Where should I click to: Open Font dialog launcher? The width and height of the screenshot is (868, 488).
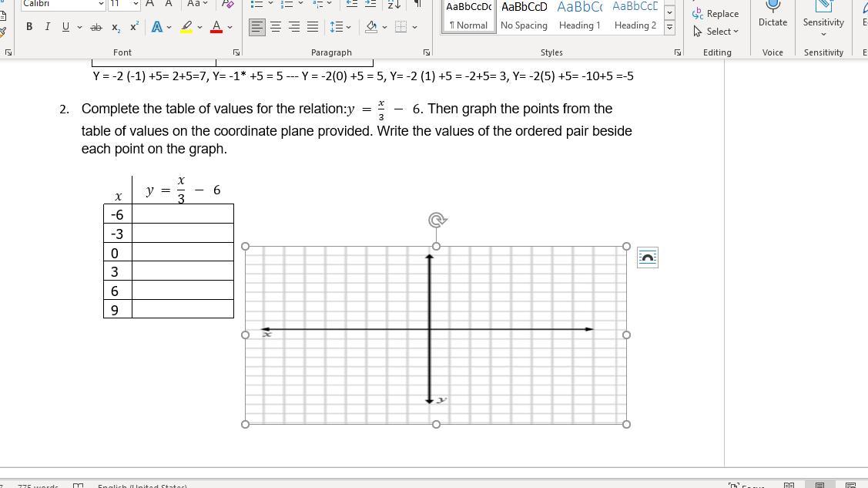tap(236, 52)
